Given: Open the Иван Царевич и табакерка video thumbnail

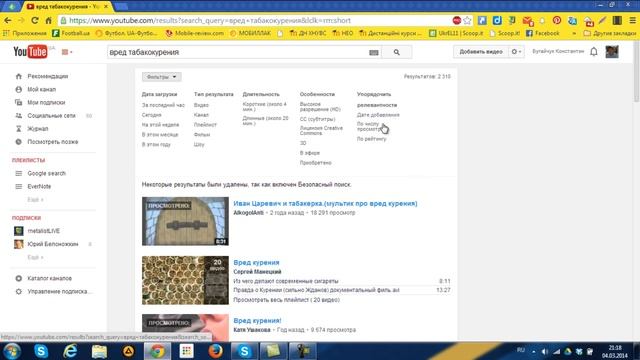Looking at the screenshot, I should tap(185, 221).
